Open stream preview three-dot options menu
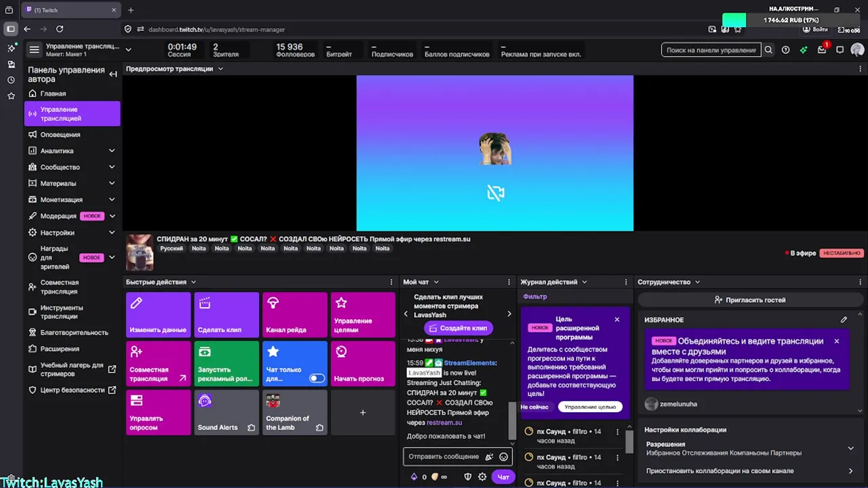 (x=861, y=68)
